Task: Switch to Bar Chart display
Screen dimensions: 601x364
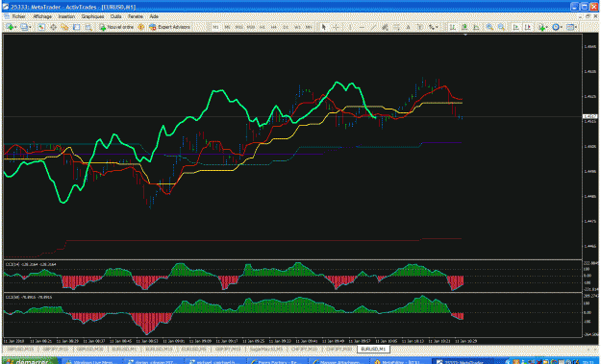Action: tap(453, 27)
